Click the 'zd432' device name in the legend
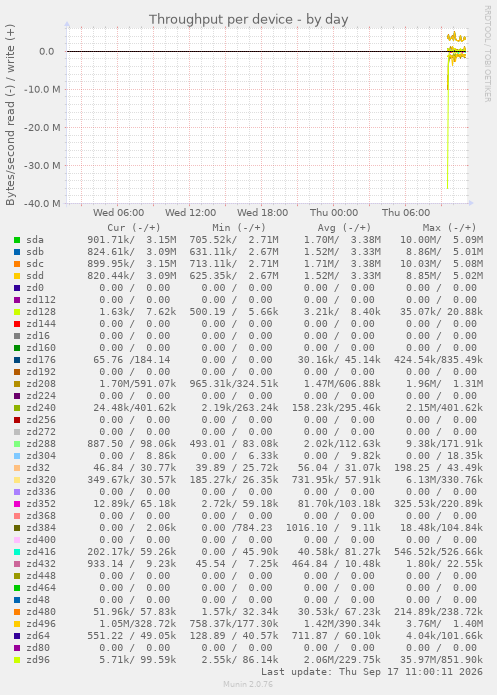497x695 pixels. coord(41,564)
